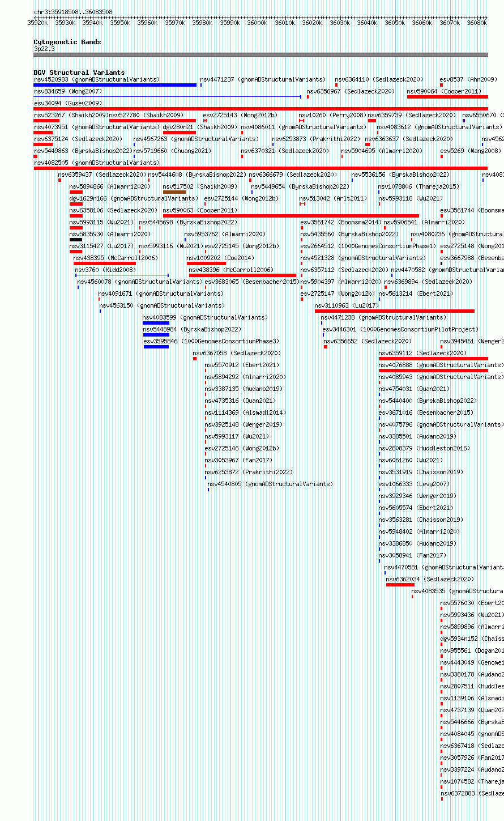The image size is (504, 821).
Task: Click nsv4083612 (gnomADStructuralVariants) label
Action: pos(439,127)
